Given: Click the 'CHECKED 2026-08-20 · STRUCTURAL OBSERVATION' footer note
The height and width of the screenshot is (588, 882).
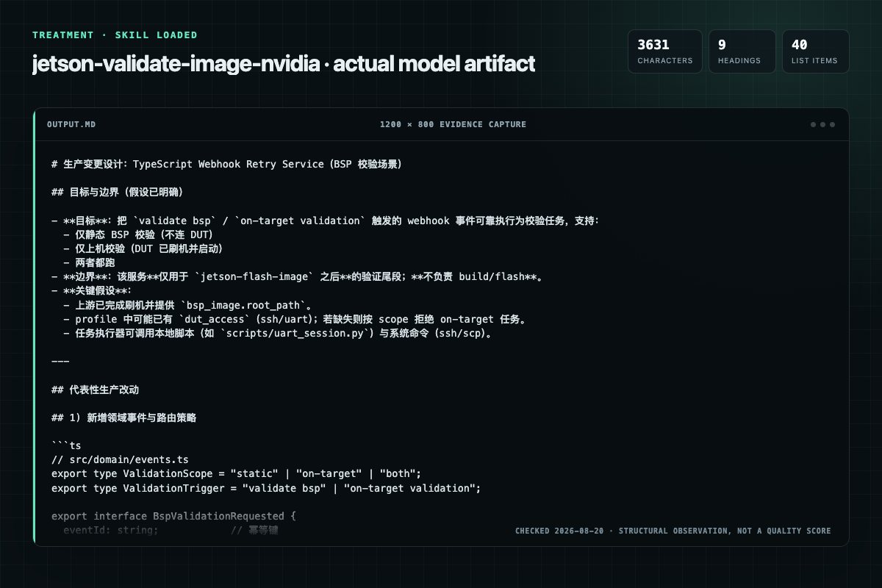Looking at the screenshot, I should pos(673,531).
